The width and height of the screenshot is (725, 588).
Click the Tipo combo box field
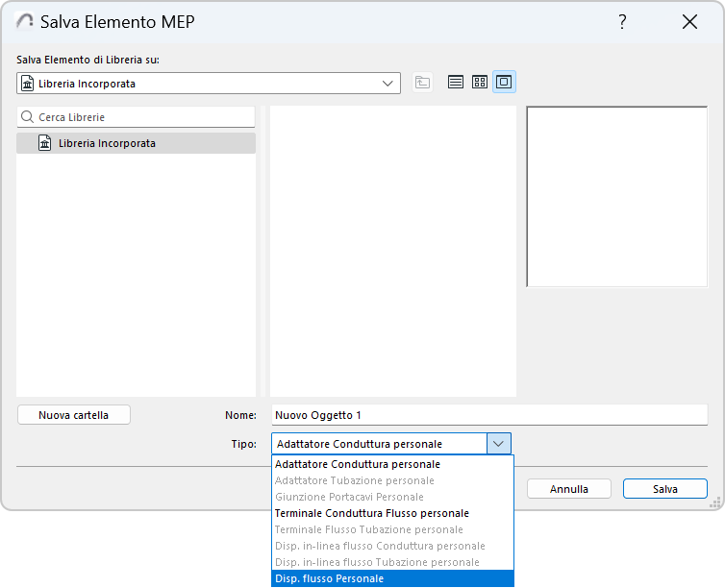tap(391, 444)
